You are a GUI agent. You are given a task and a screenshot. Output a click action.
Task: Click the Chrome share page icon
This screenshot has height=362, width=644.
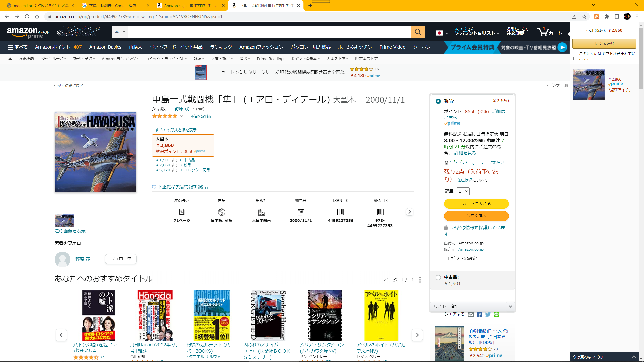(x=574, y=17)
